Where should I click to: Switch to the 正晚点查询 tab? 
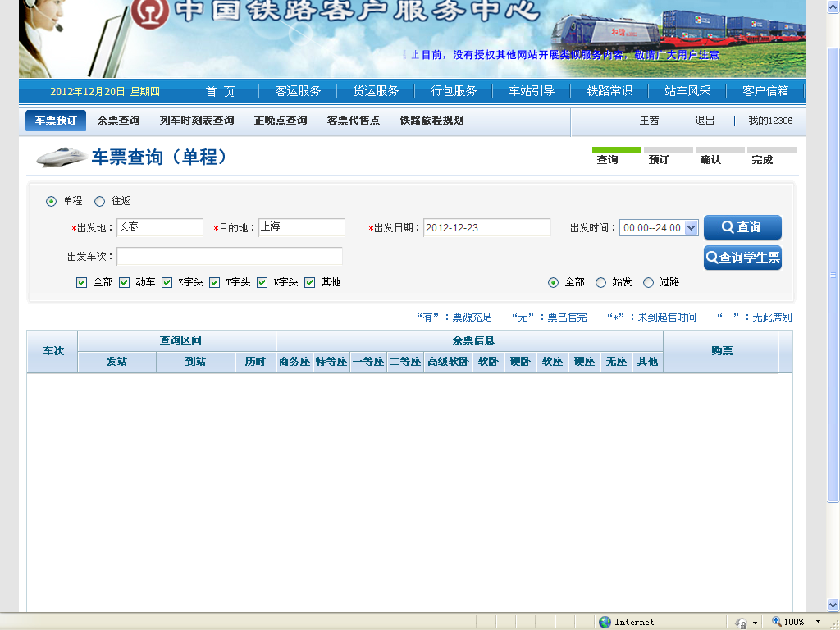coord(281,121)
